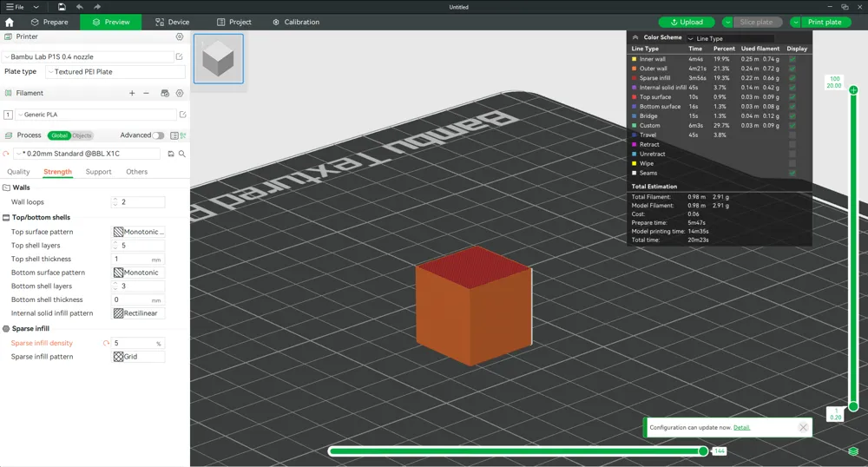The image size is (868, 467).
Task: Uncheck Inner wall display checkbox
Action: pyautogui.click(x=792, y=59)
